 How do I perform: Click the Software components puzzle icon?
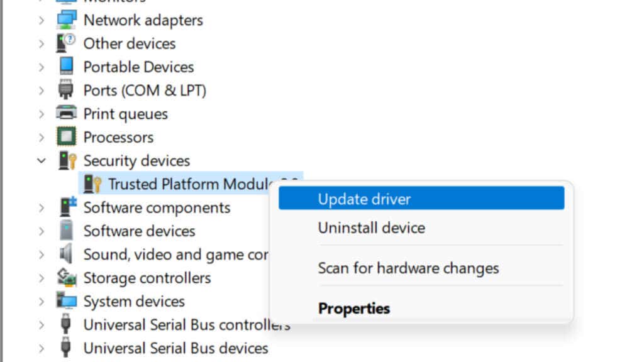tap(68, 207)
